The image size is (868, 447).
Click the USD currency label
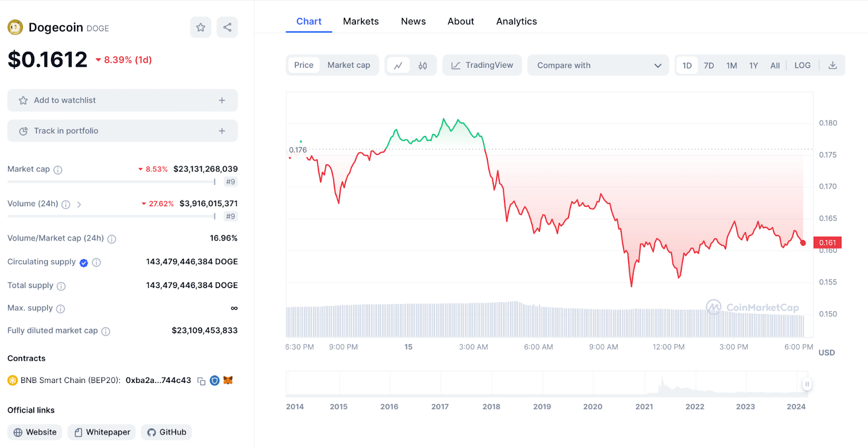pyautogui.click(x=827, y=353)
